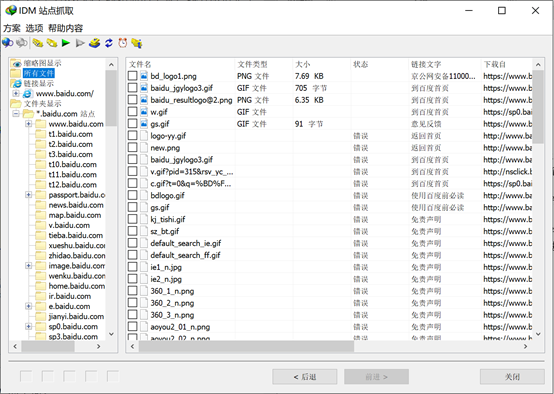The height and width of the screenshot is (394, 554).
Task: Click the blue refresh arrows icon
Action: pyautogui.click(x=108, y=43)
